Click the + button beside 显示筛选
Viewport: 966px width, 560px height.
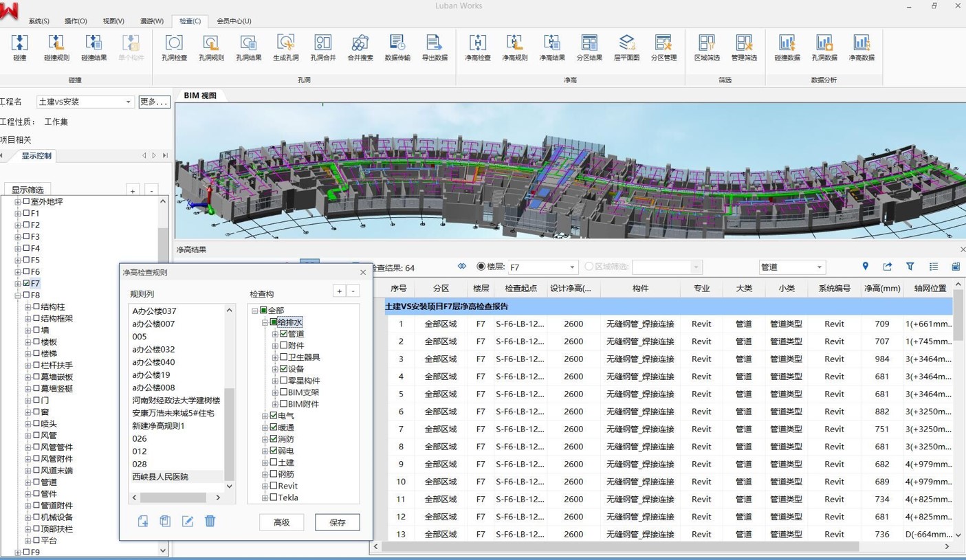pyautogui.click(x=133, y=190)
